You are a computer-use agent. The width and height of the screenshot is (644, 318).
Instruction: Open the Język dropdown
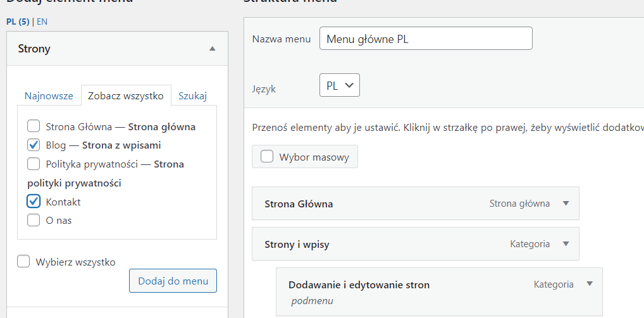point(340,85)
